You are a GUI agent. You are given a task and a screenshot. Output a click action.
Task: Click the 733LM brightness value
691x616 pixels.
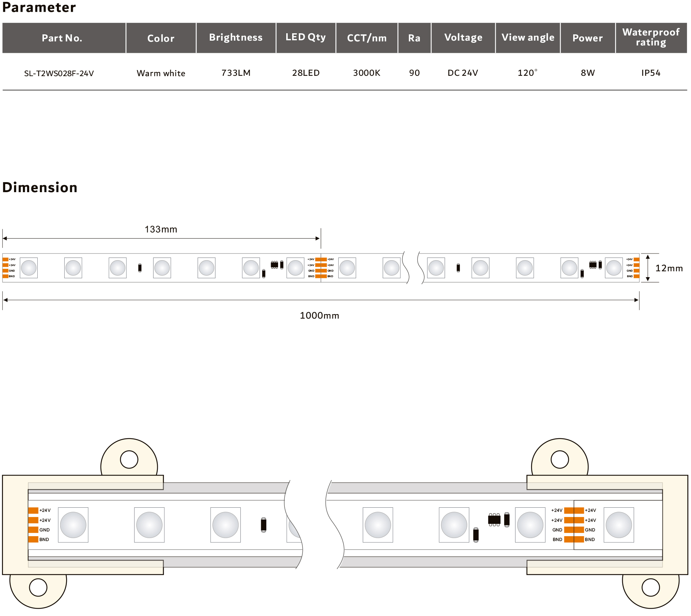[x=236, y=73]
